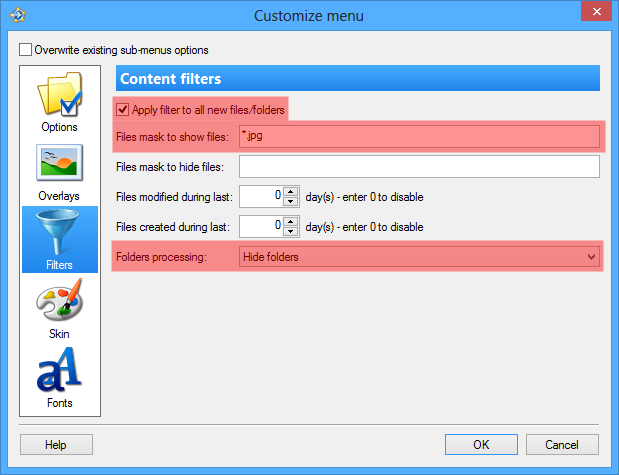619x475 pixels.
Task: Enable Overwrite existing sub-menus options
Action: [x=26, y=49]
